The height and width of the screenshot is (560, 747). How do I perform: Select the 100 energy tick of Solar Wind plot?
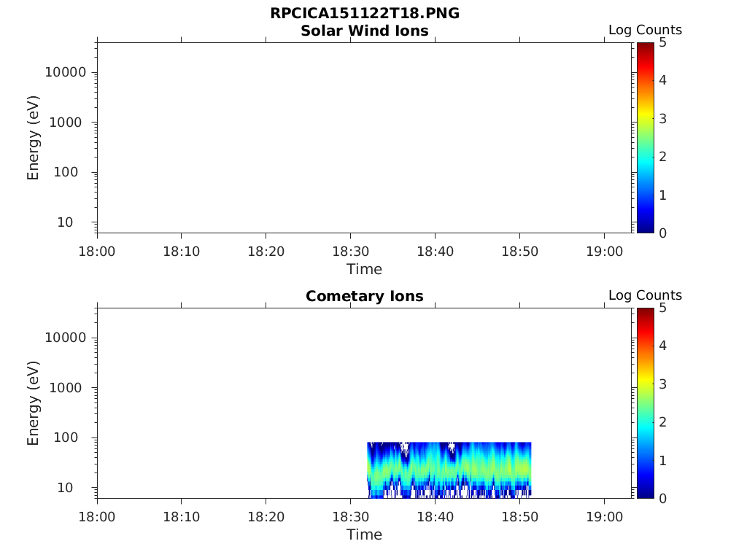[x=66, y=172]
